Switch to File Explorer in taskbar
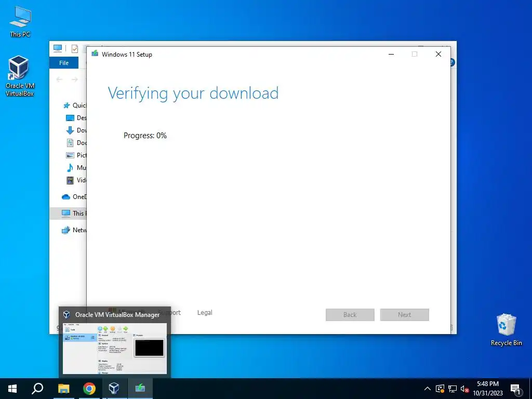 [63, 389]
